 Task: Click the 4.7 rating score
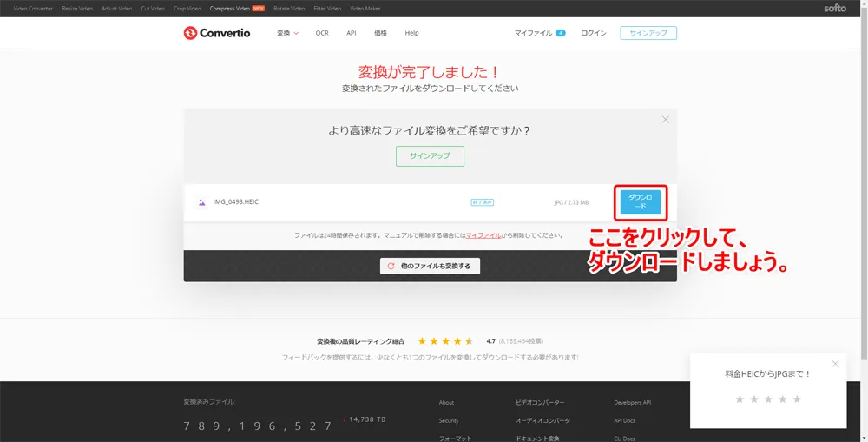click(491, 341)
